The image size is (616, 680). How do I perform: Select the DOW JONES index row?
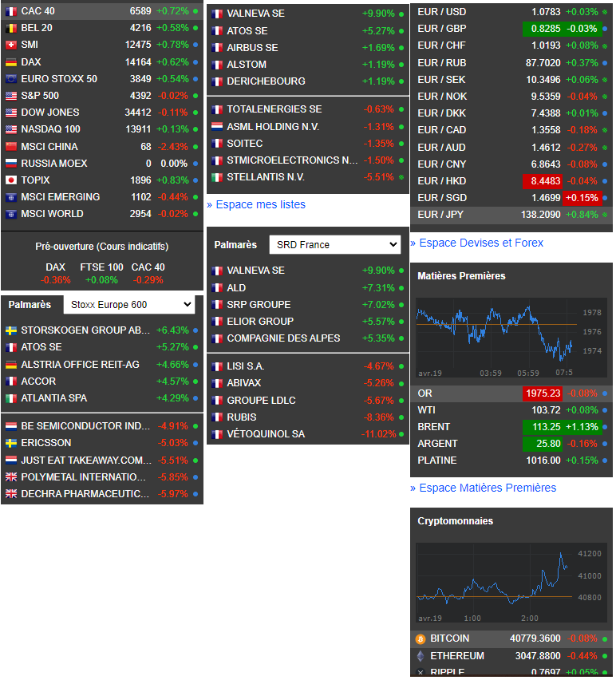coord(102,113)
